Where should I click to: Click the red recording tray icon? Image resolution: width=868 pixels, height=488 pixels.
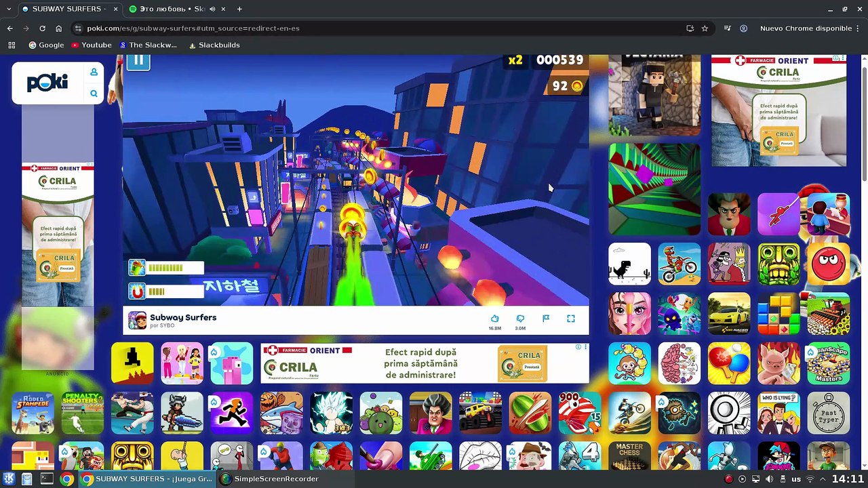[729, 479]
